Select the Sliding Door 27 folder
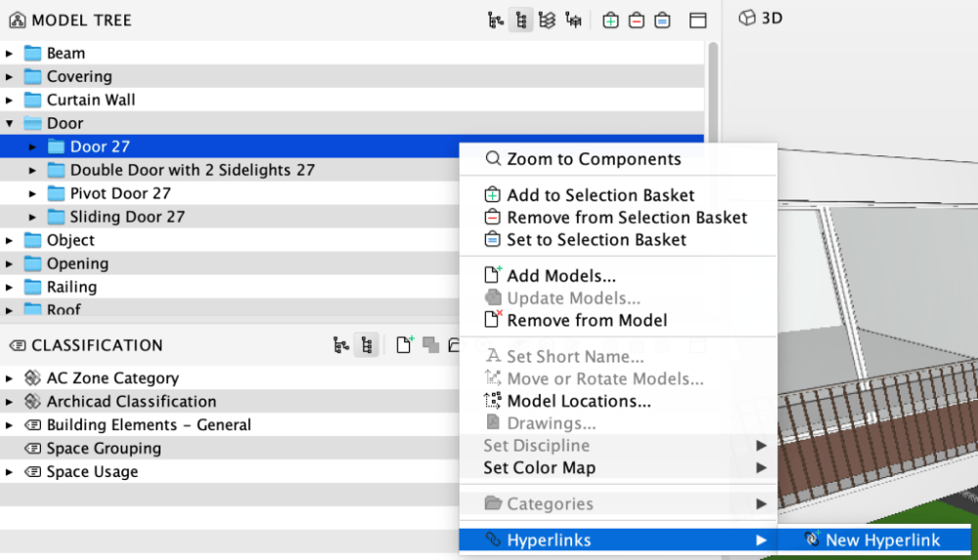This screenshot has height=560, width=978. (x=126, y=217)
